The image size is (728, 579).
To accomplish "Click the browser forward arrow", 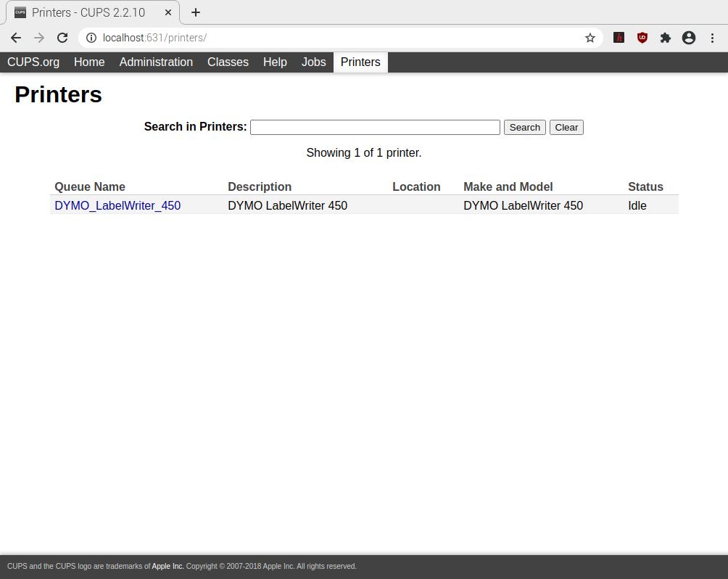I will pos(39,38).
